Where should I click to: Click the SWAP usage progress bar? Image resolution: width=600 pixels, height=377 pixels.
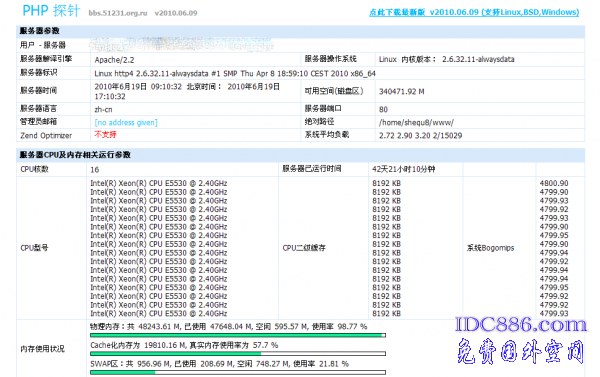pos(238,372)
